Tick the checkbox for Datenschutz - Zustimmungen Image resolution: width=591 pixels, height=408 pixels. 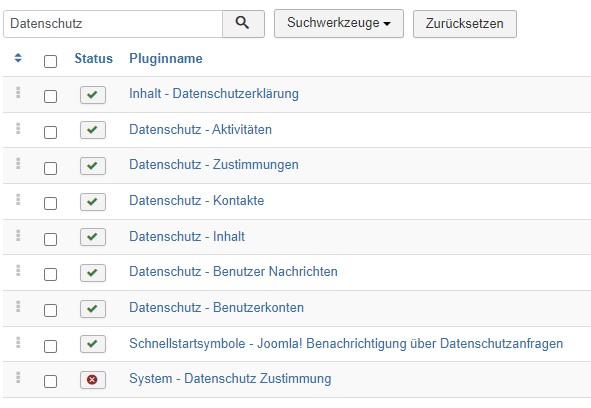[51, 168]
